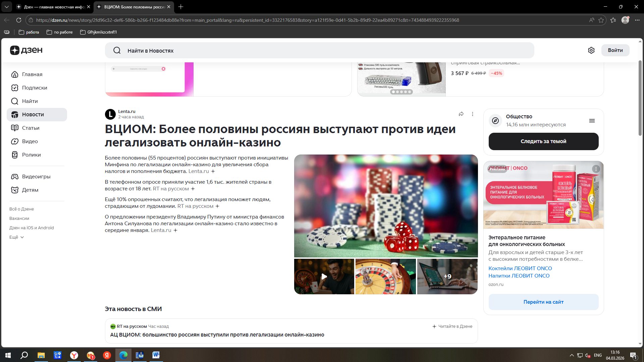644x362 pixels.
Task: Expand the лудомании paragraph source plus
Action: 217,206
